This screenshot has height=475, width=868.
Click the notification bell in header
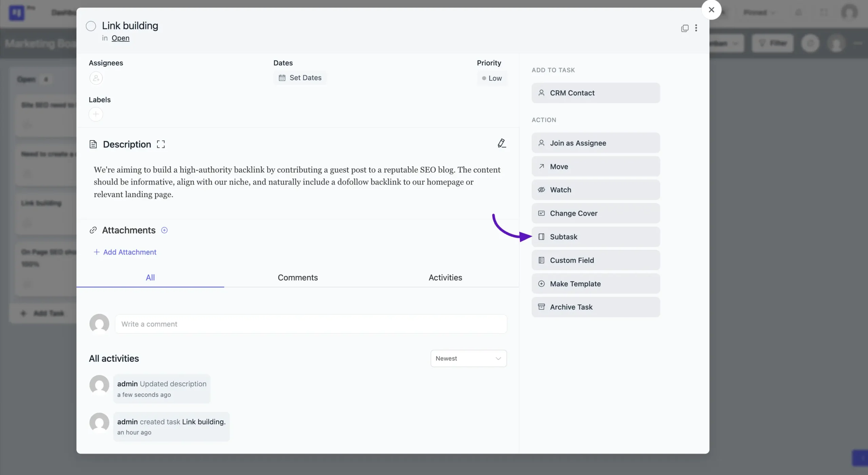coord(799,13)
